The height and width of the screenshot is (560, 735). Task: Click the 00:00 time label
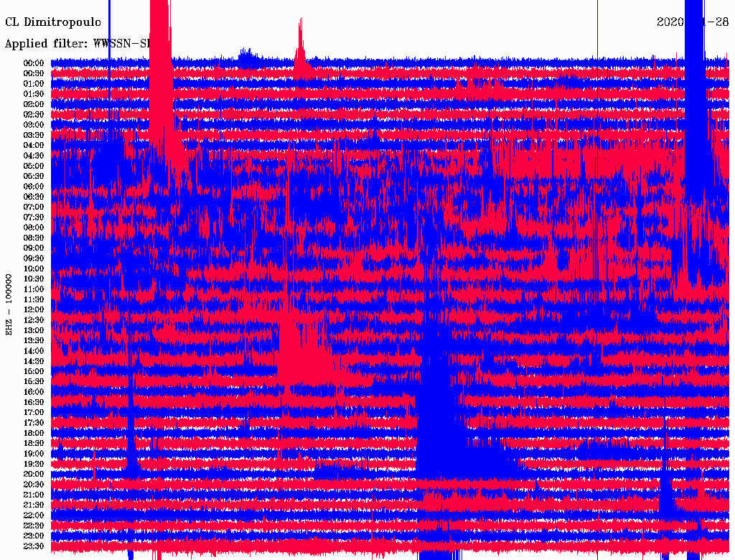click(34, 63)
